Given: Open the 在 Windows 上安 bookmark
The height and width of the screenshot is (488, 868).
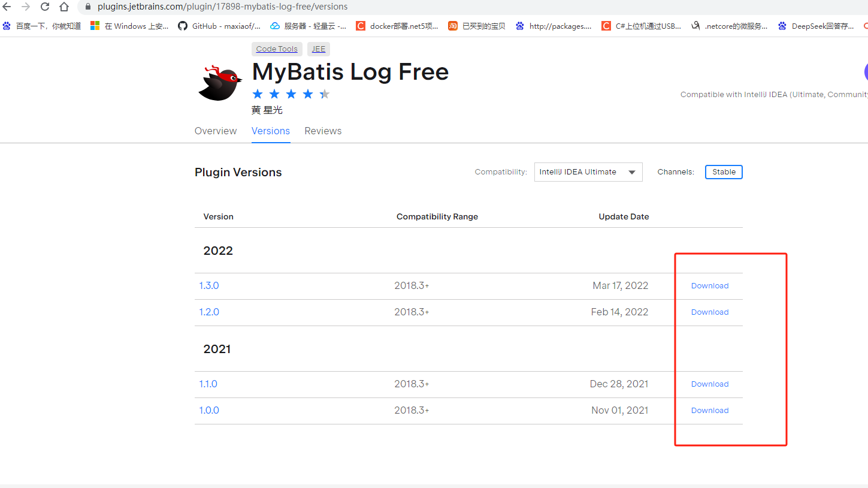Looking at the screenshot, I should point(129,26).
